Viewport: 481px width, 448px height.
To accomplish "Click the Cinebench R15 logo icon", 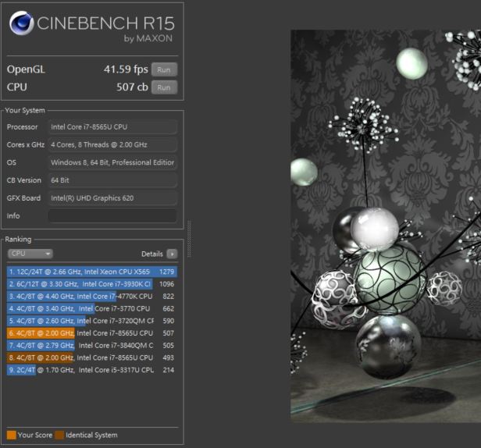I will click(x=22, y=25).
